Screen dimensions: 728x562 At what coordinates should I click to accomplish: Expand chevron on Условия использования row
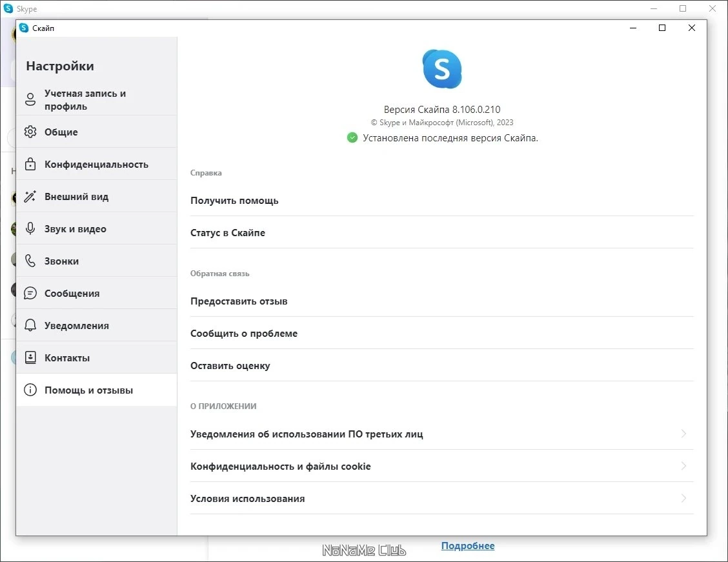683,498
